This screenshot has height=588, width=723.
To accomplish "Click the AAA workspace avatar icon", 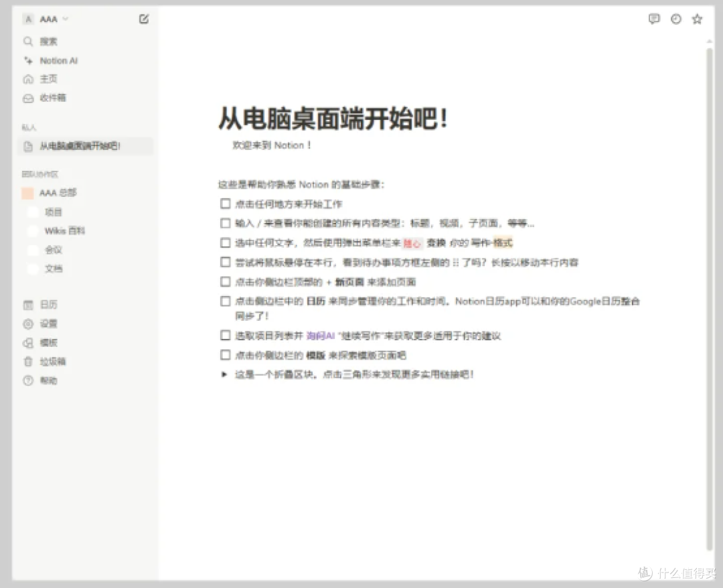I will pyautogui.click(x=29, y=19).
